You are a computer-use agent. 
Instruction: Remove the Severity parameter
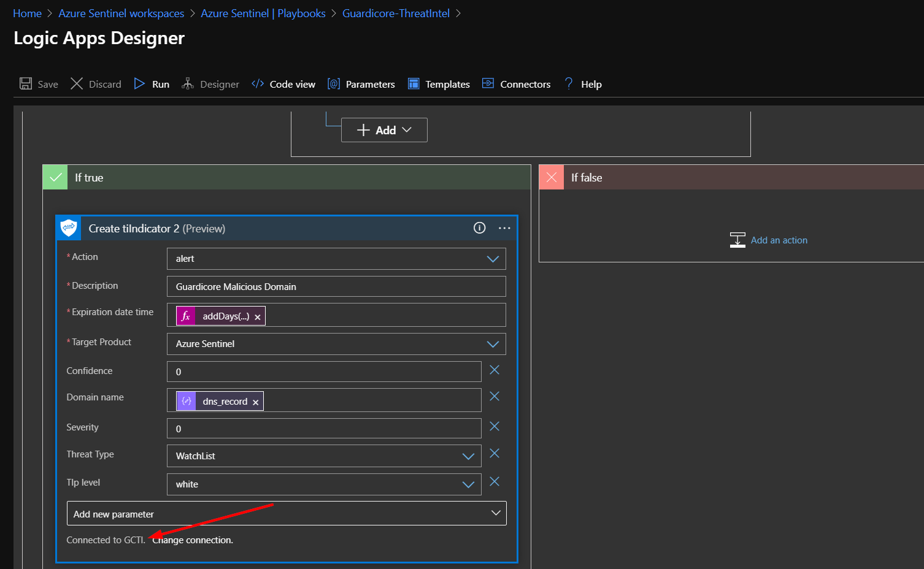click(x=495, y=426)
